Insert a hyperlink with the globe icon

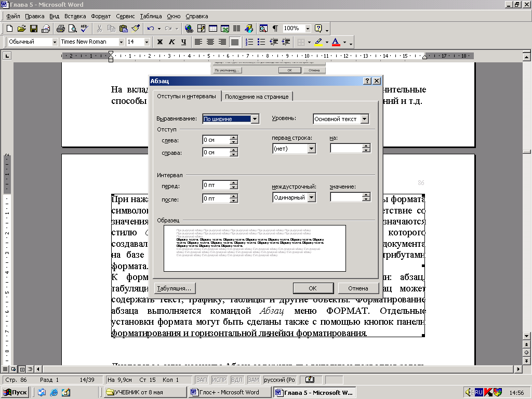(x=189, y=29)
